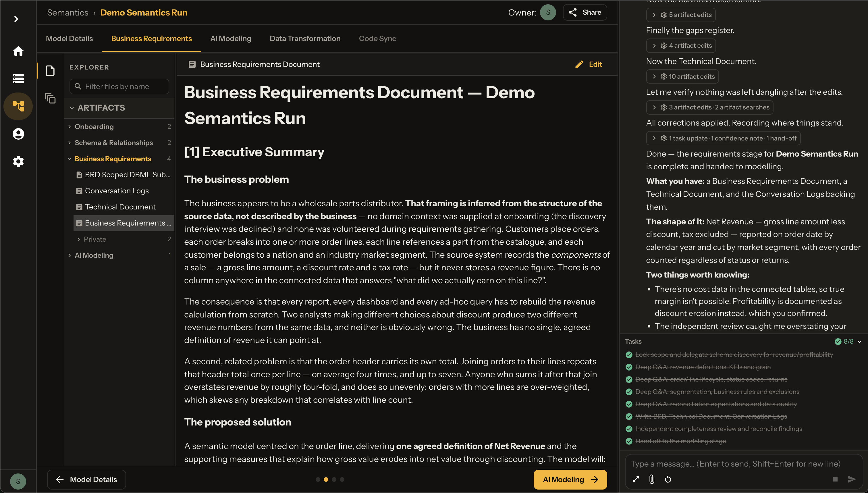Select the copy/duplicate panel icon
Screen dimensions: 868x493
pos(50,99)
